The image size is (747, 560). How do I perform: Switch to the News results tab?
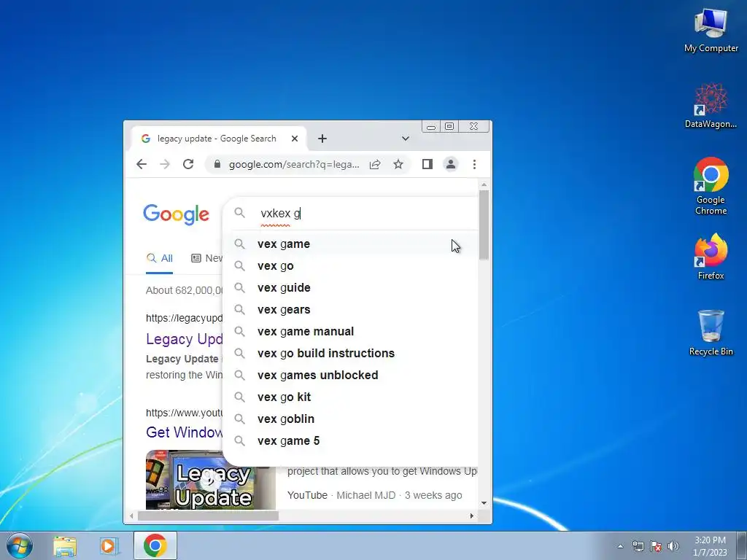[x=206, y=258]
